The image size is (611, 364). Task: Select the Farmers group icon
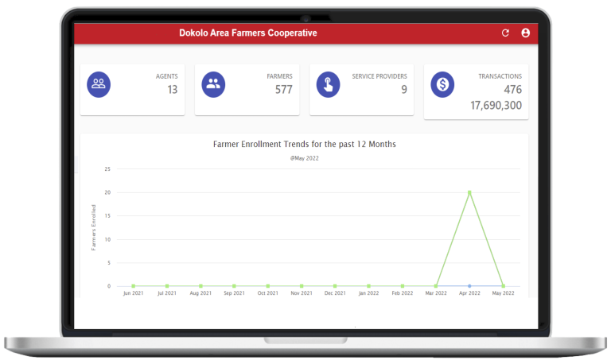213,83
